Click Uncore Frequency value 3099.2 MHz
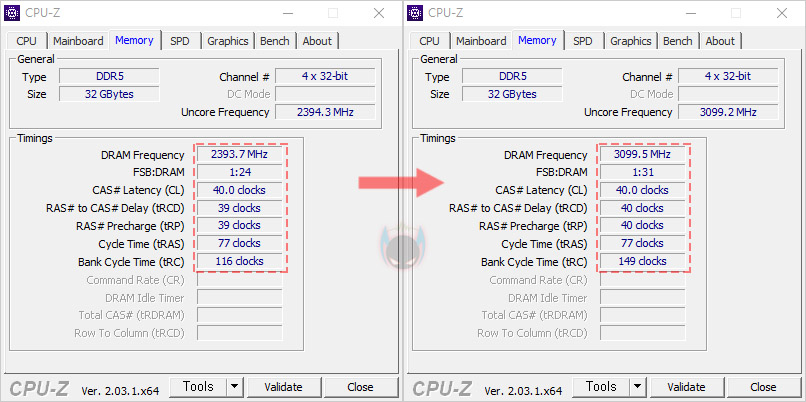This screenshot has height=402, width=806. [728, 112]
